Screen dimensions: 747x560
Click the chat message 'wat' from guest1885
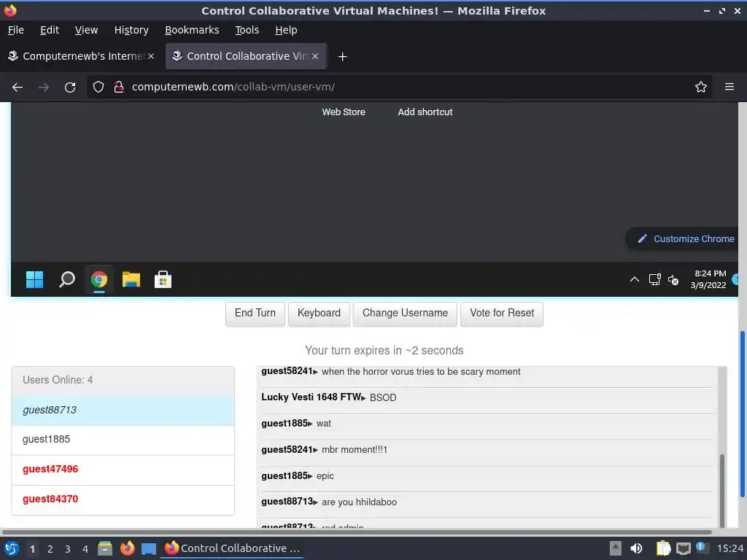[x=323, y=424]
